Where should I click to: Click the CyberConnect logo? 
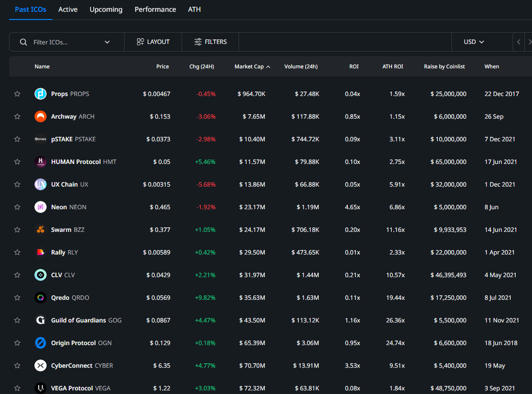[x=40, y=365]
